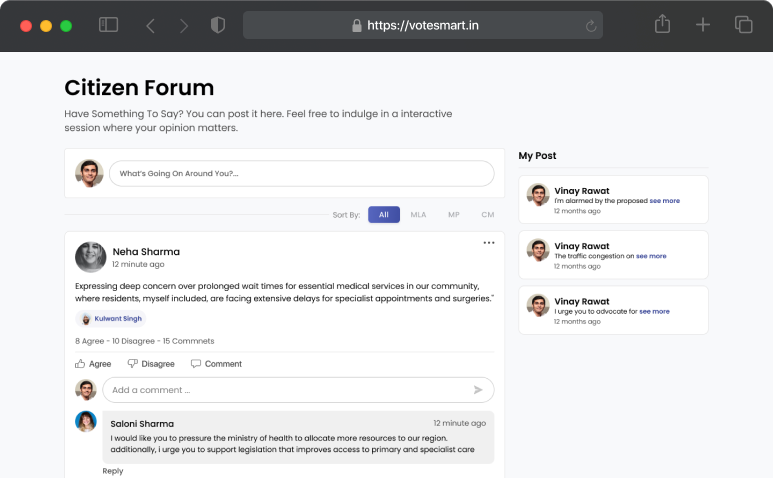This screenshot has height=478, width=774.
Task: Click Reply under Saloni Sharma's comment
Action: (113, 470)
